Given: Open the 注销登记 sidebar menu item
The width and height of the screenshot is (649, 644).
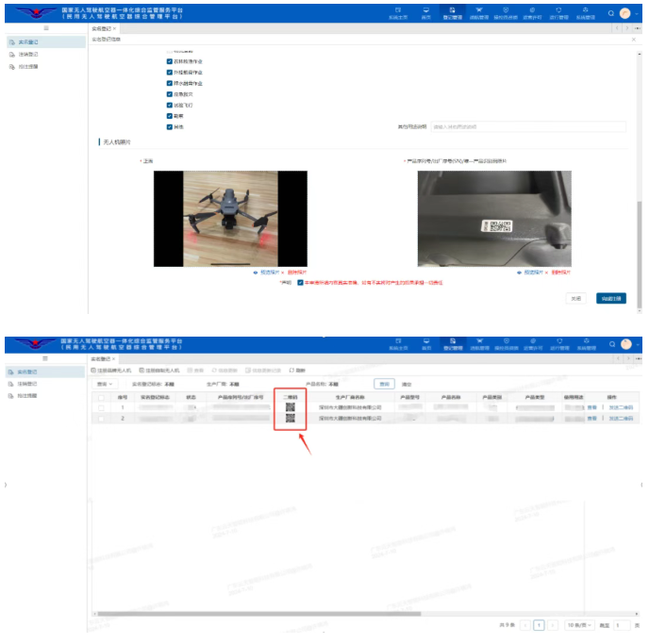Looking at the screenshot, I should point(28,55).
